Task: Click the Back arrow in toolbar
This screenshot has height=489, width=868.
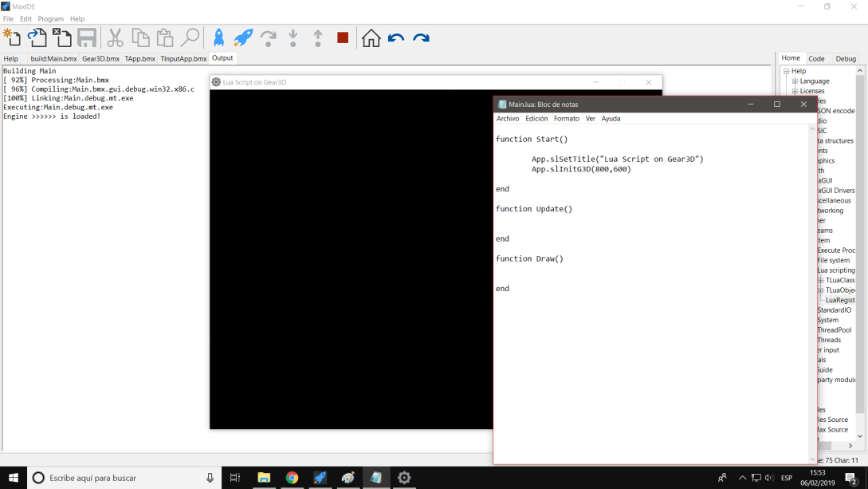Action: 396,37
